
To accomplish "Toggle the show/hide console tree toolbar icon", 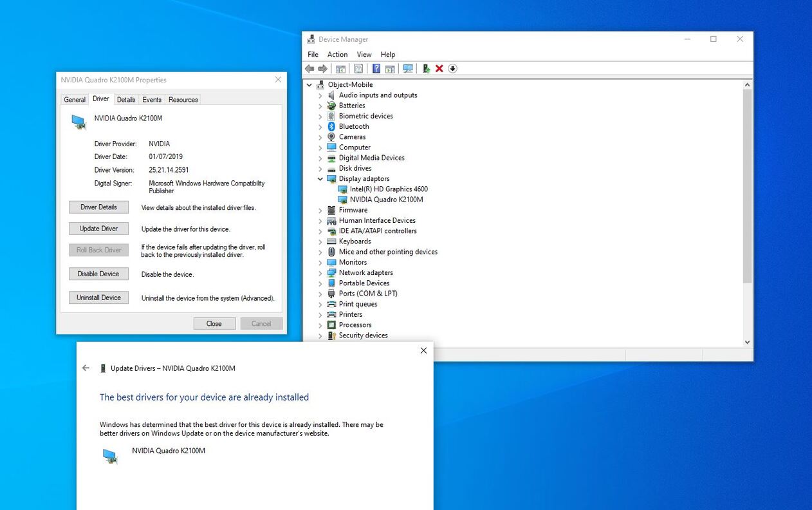I will click(340, 69).
